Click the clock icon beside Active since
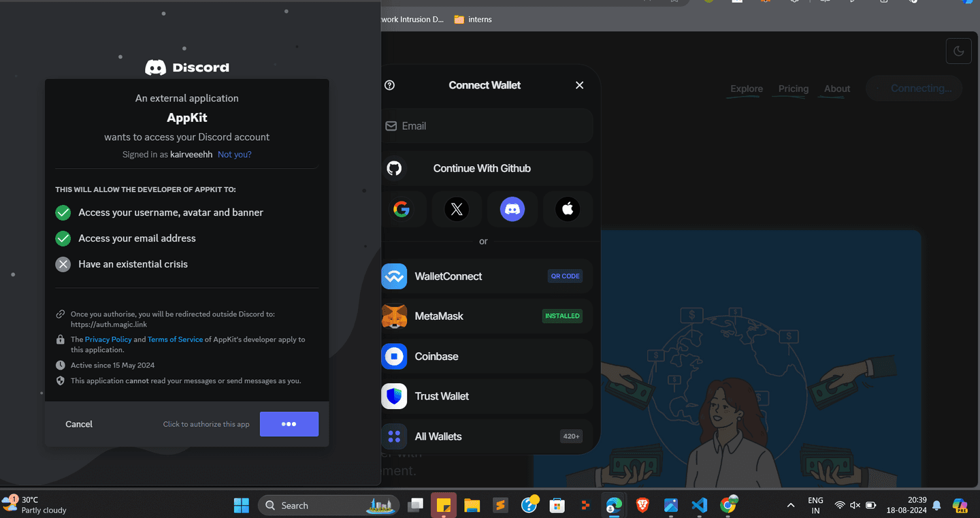This screenshot has width=980, height=518. coord(61,366)
